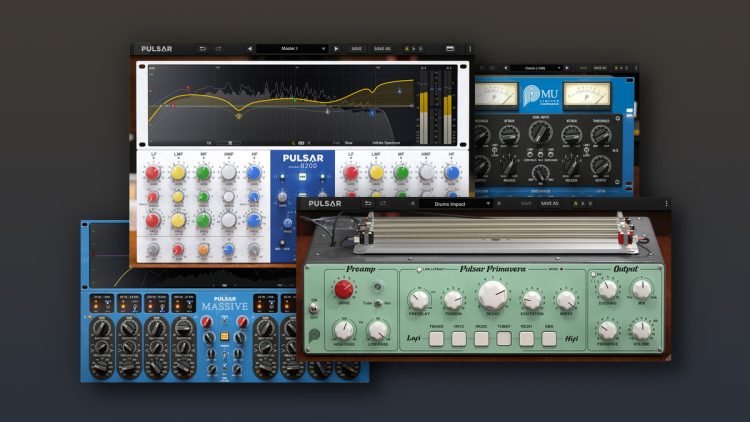Open the three-dot menu in Primavera

666,203
